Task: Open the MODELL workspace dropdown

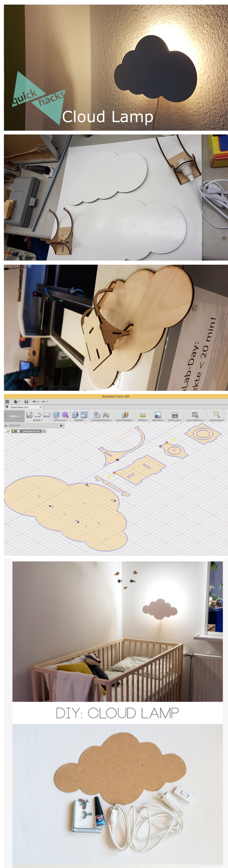Action: [14, 416]
